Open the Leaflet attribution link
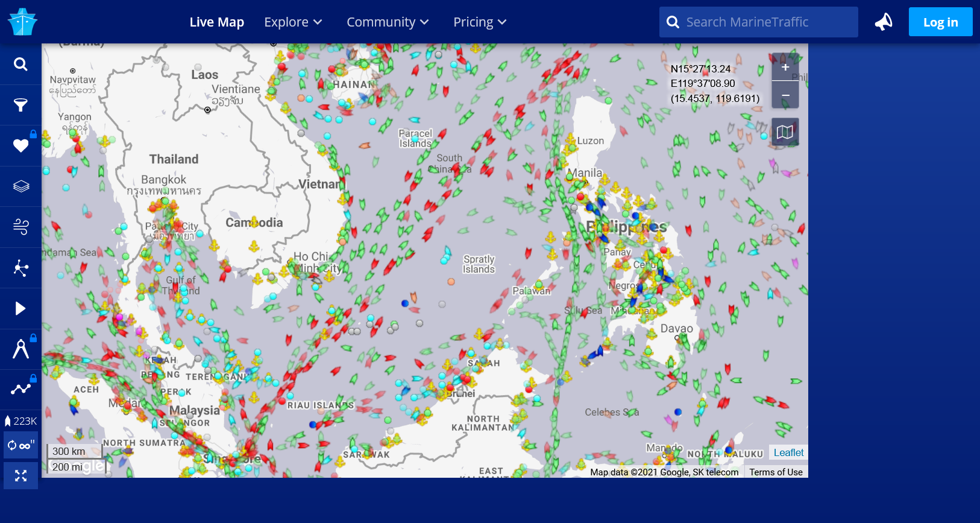980x523 pixels. [x=788, y=452]
